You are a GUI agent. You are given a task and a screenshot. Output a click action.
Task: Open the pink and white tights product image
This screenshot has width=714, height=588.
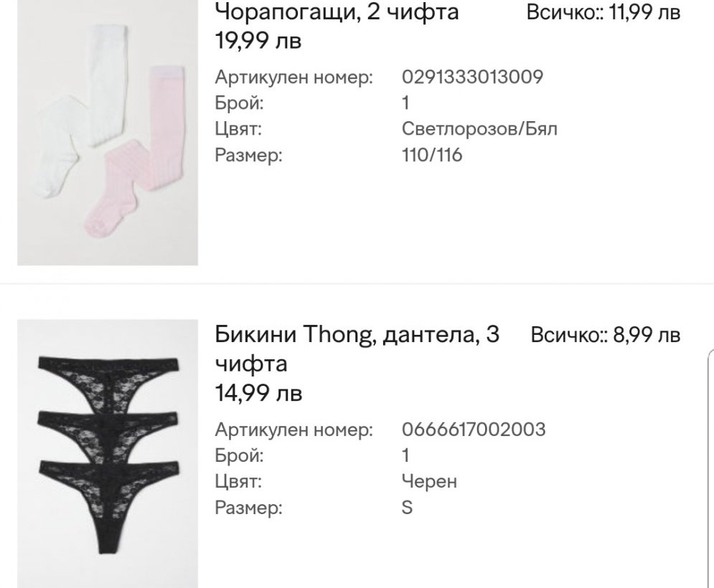click(x=108, y=133)
